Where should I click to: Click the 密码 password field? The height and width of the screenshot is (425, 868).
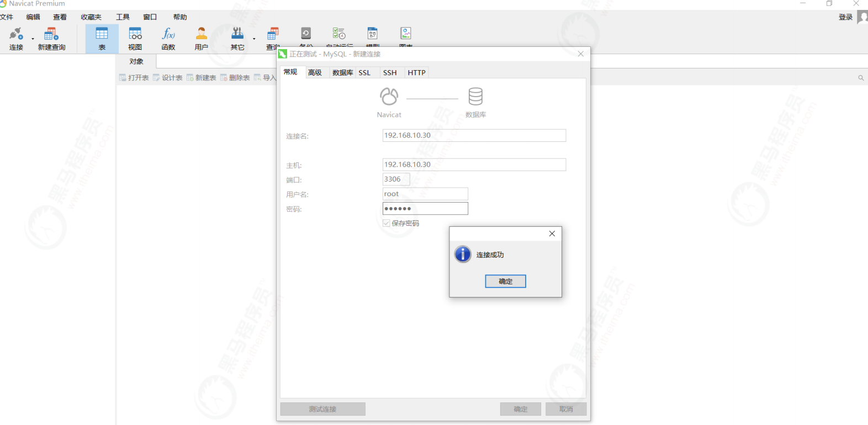pos(425,209)
